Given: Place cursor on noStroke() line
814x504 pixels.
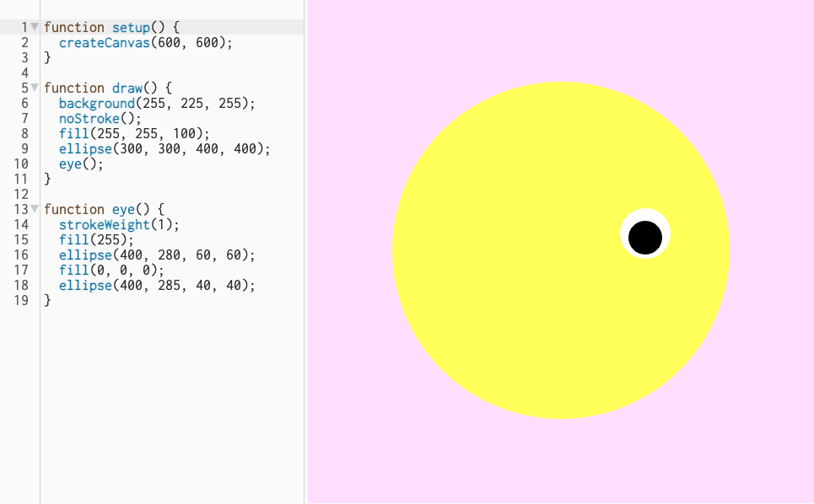Looking at the screenshot, I should 100,118.
